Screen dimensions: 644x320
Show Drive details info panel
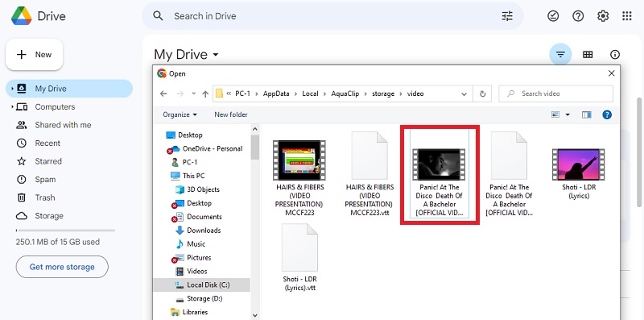614,54
